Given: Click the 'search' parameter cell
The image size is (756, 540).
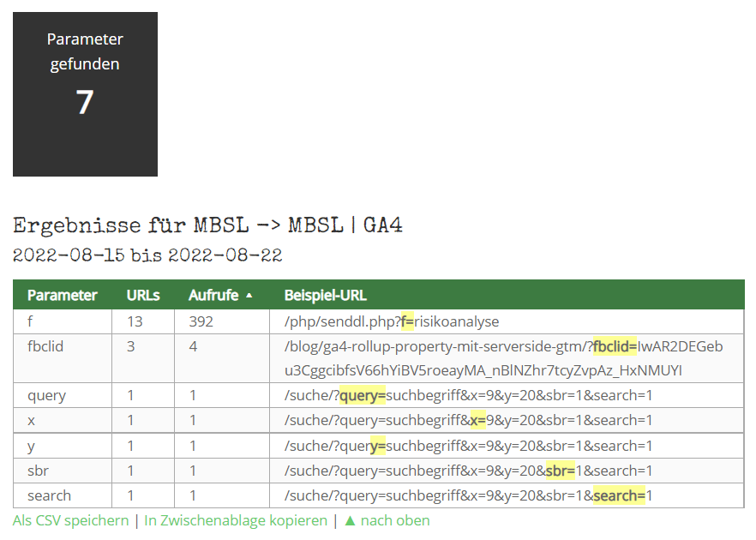Looking at the screenshot, I should [x=49, y=495].
